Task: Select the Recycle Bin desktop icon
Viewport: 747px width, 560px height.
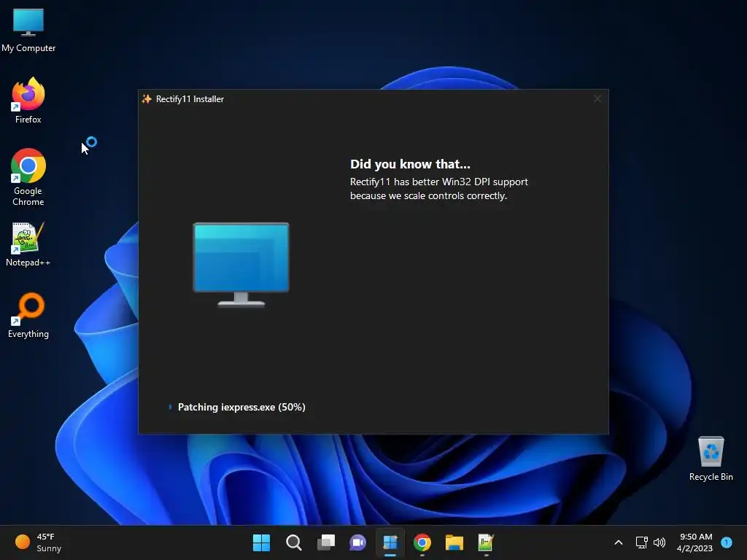Action: pyautogui.click(x=711, y=459)
